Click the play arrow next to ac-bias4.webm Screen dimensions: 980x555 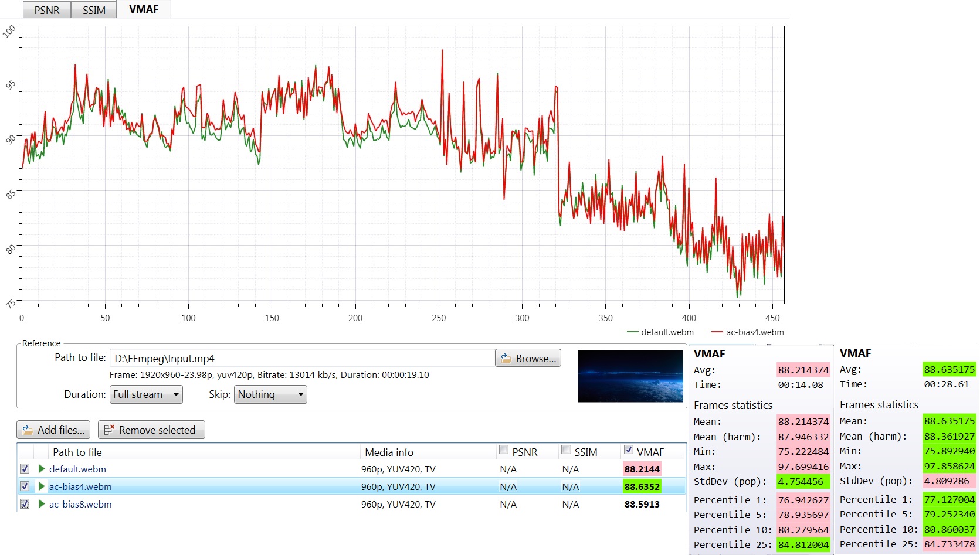[42, 486]
